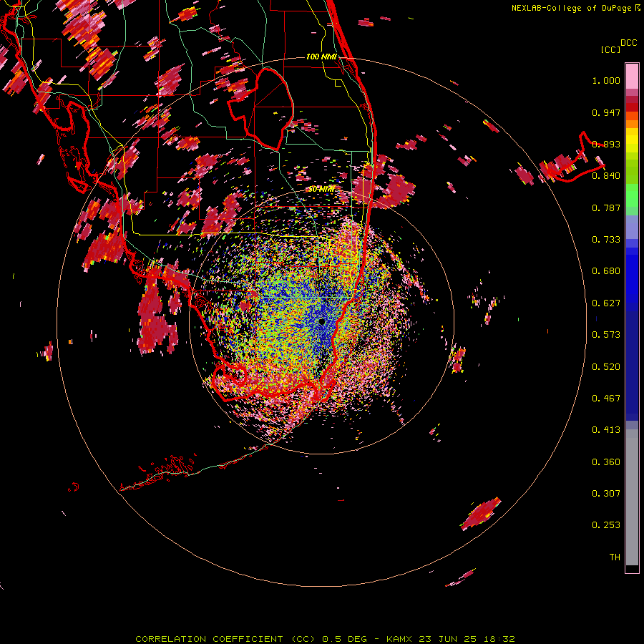Viewport: 644px width, 644px height.
Task: Click the 0.573 scale value
Action: [x=606, y=335]
